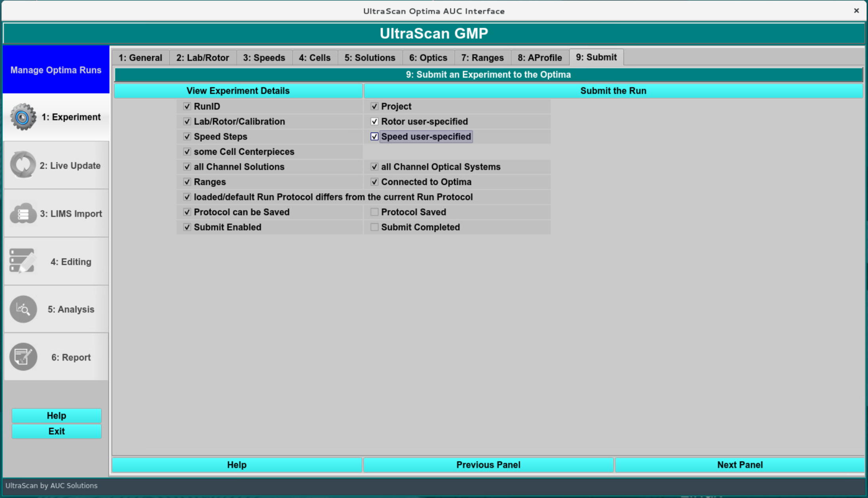This screenshot has height=498, width=868.
Task: Go to the 5: Solutions tab
Action: (x=369, y=58)
